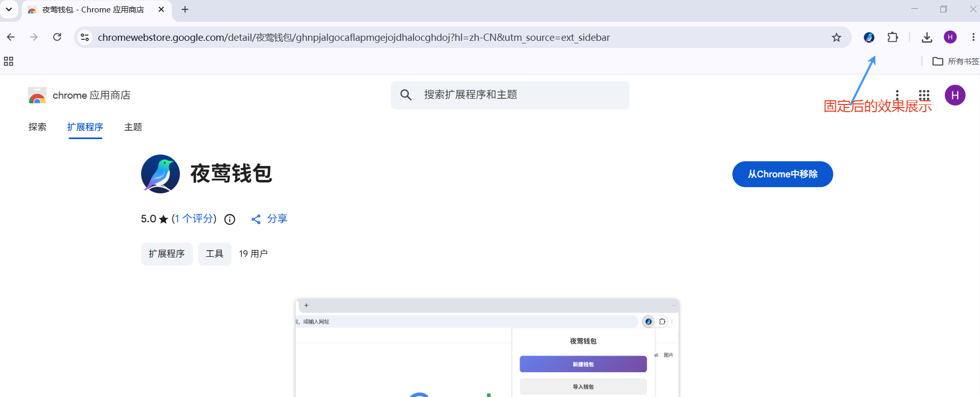Click the rating info circle icon
This screenshot has height=397, width=980.
[x=230, y=219]
